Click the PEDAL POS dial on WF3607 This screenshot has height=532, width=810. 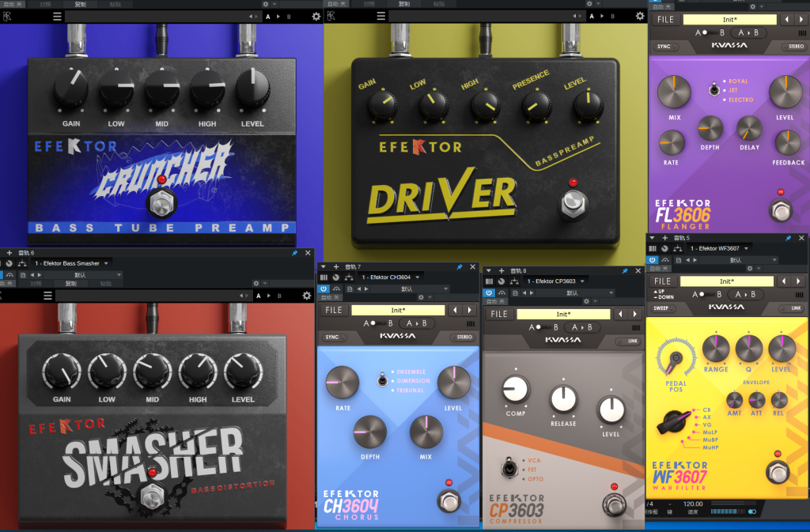(676, 357)
